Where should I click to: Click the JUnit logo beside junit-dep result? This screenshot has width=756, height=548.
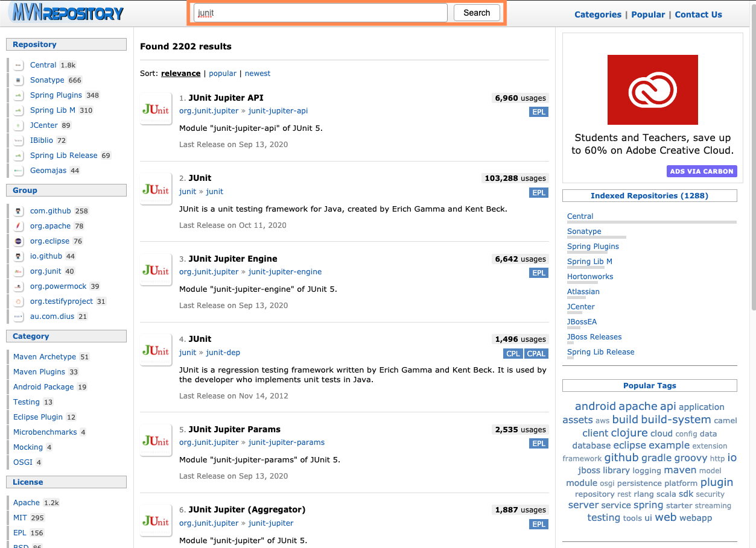pos(156,350)
